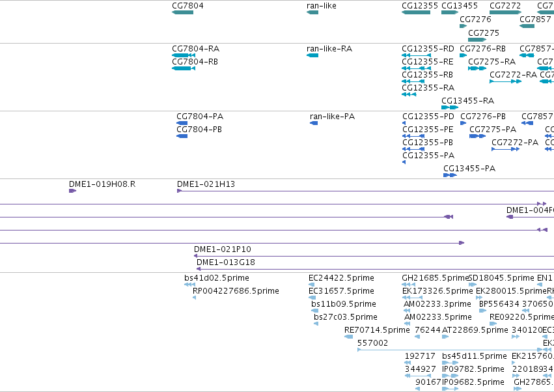Select BAC end DME1-019H08.R
Viewport: 554px width, 392px height.
point(102,184)
